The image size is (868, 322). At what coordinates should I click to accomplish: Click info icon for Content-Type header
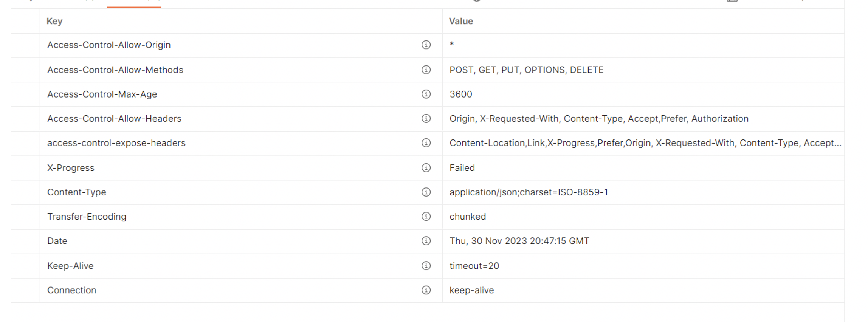426,192
